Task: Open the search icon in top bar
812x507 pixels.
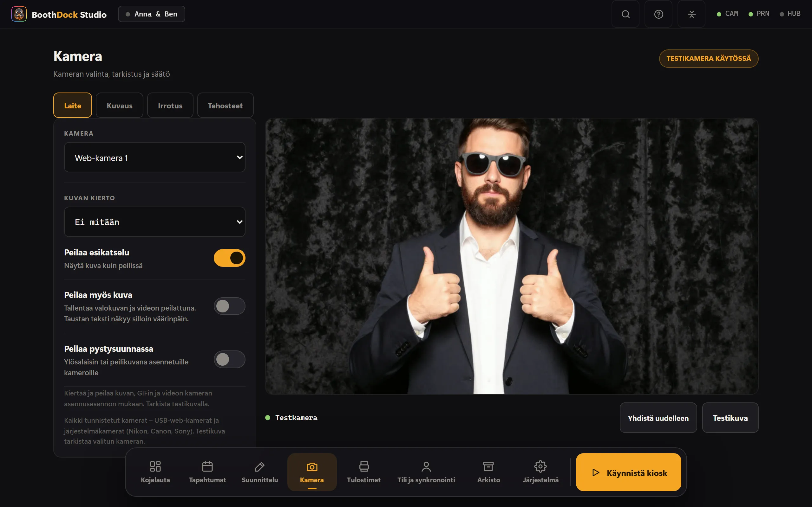Action: click(x=625, y=14)
